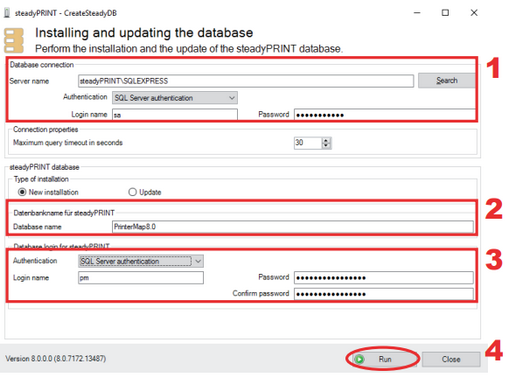This screenshot has width=509, height=378.
Task: Click the database icon beside the heading
Action: tap(14, 41)
